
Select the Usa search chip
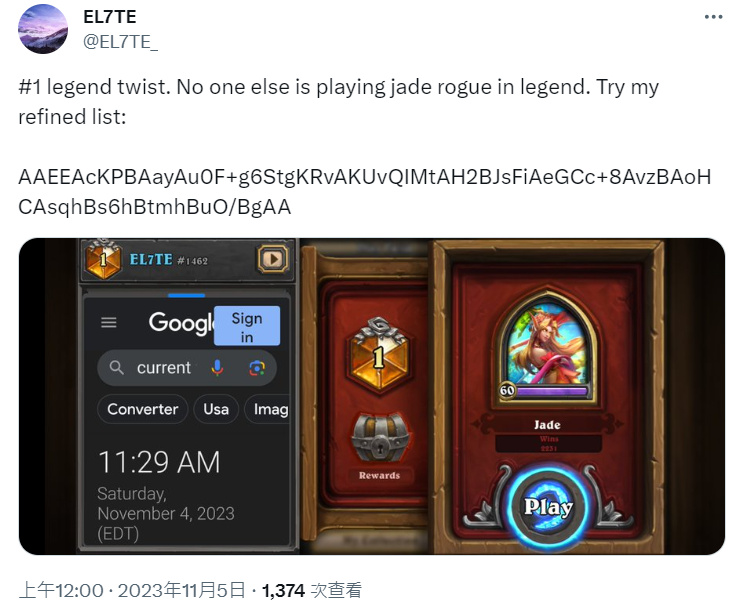pos(216,409)
